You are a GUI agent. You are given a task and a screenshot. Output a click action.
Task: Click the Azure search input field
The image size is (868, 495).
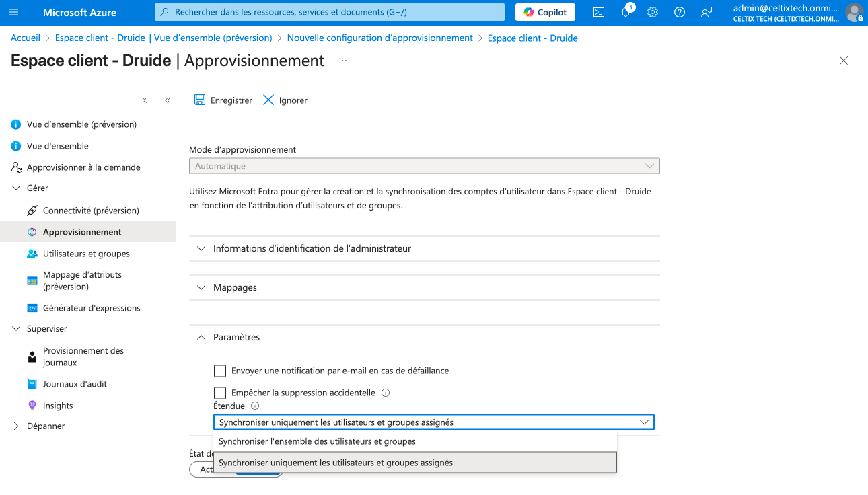point(330,12)
